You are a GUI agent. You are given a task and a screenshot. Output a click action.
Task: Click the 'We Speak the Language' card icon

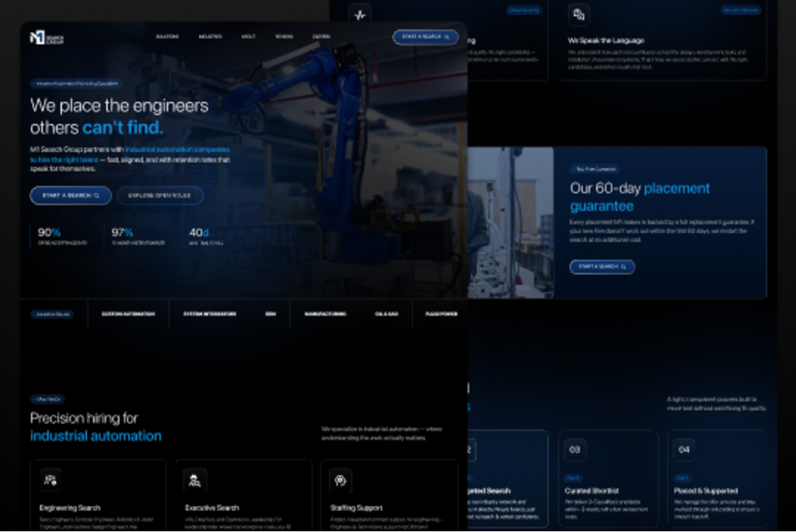pos(578,14)
